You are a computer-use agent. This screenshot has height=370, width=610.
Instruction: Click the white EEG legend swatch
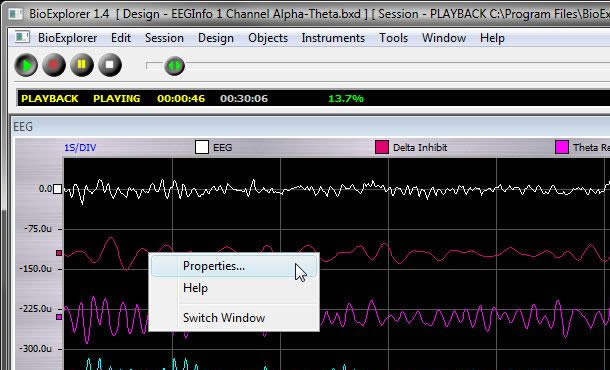202,147
